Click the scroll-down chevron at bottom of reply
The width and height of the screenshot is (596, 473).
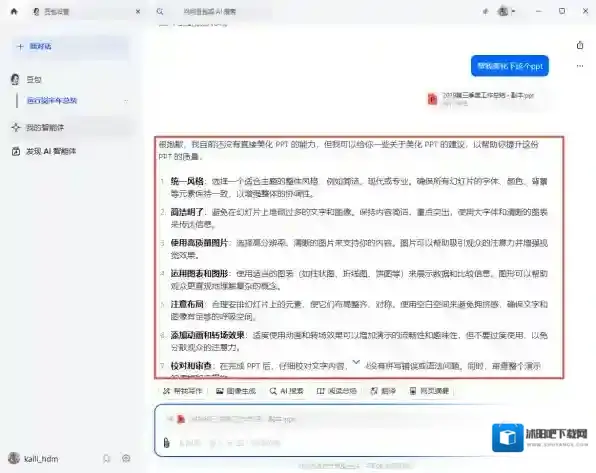click(x=356, y=362)
